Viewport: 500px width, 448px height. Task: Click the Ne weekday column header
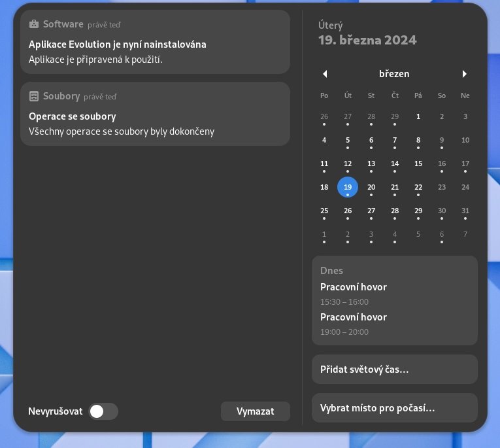coord(465,95)
